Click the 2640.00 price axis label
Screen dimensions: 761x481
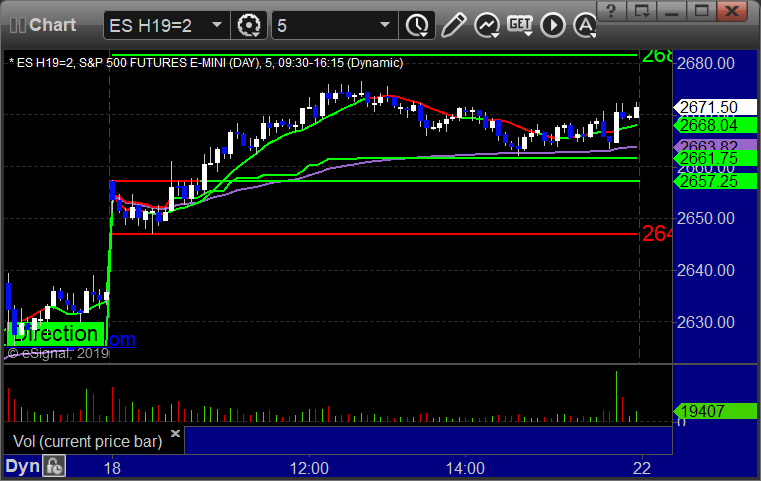pyautogui.click(x=706, y=270)
